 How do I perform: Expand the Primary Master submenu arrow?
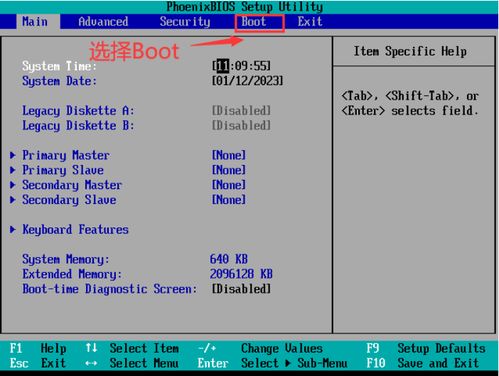(x=13, y=155)
